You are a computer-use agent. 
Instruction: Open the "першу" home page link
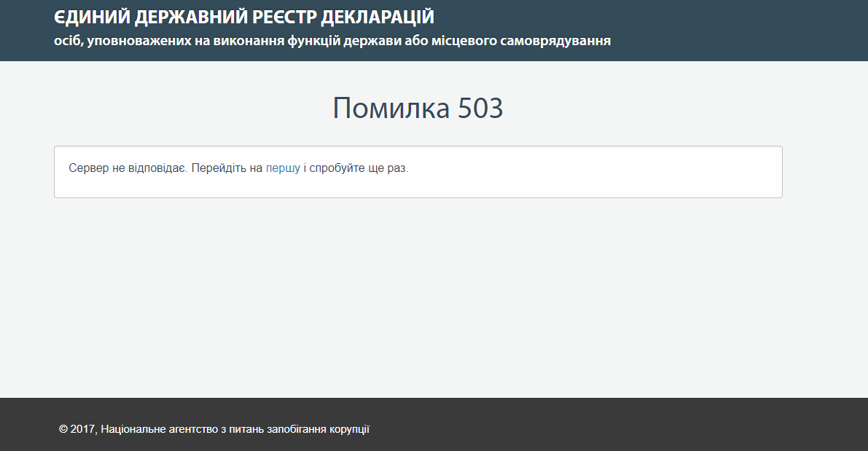pyautogui.click(x=283, y=168)
